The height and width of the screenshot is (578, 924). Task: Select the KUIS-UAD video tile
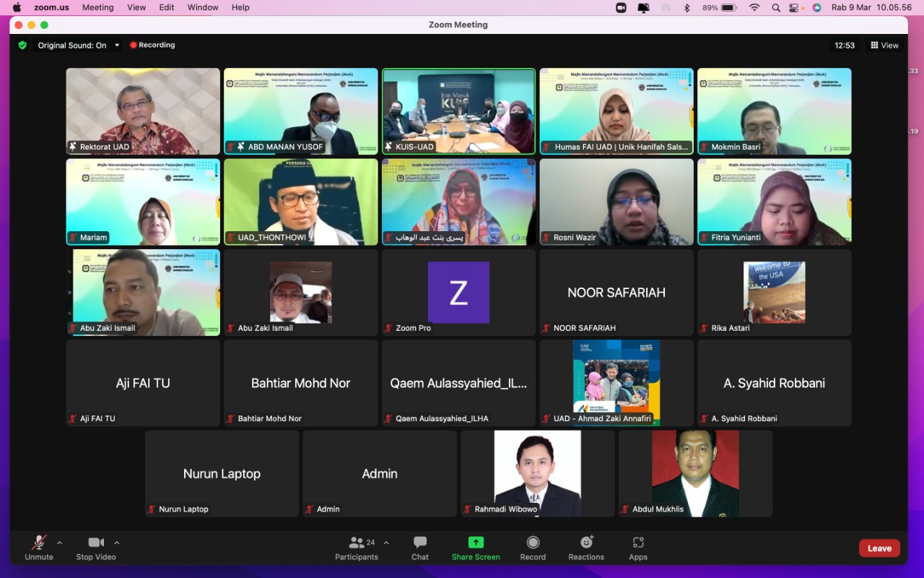point(458,111)
